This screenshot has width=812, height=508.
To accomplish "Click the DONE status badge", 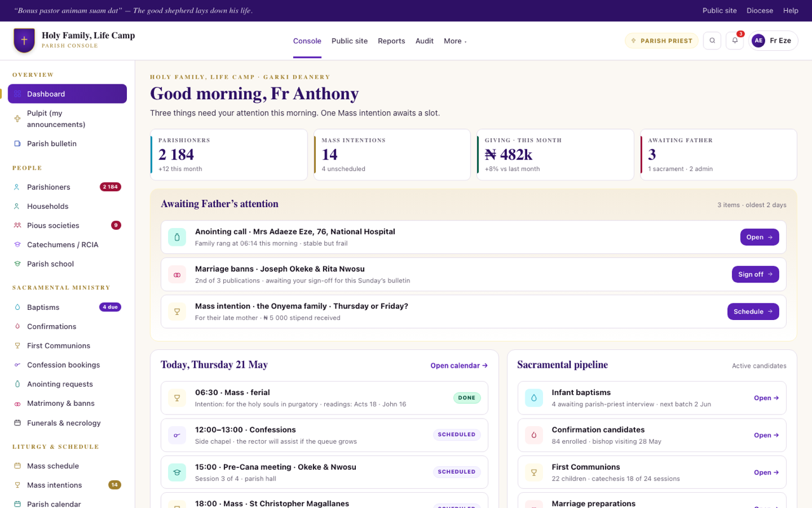I will tap(467, 398).
